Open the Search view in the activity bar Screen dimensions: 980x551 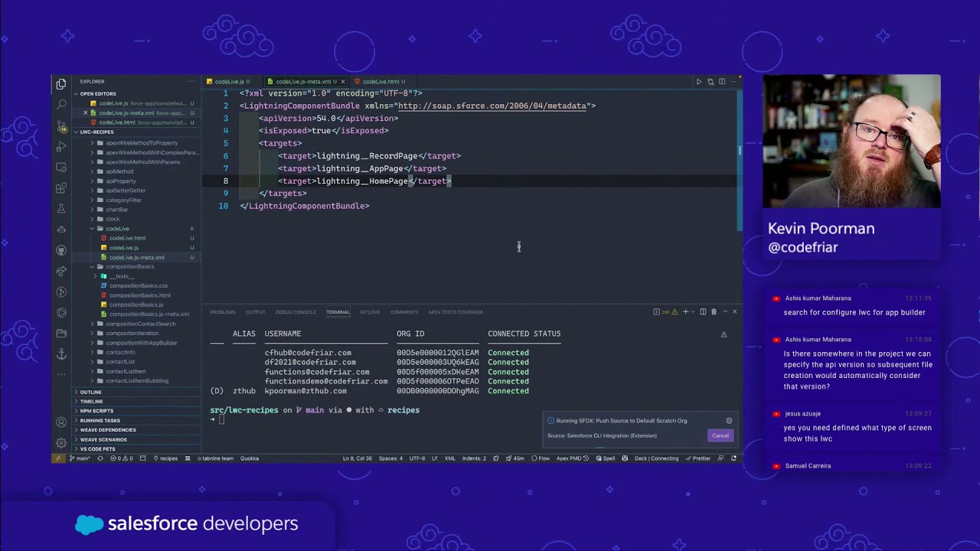61,104
